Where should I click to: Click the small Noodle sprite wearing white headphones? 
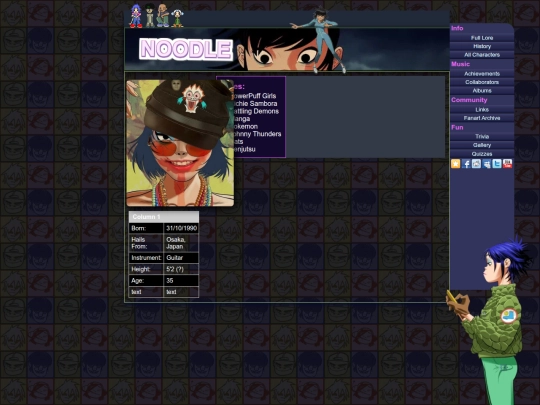point(177,18)
